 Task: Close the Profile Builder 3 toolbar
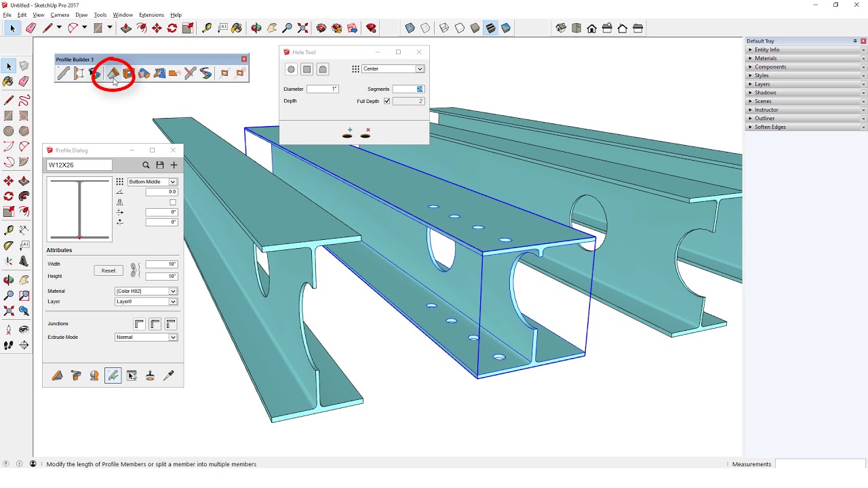[x=244, y=60]
